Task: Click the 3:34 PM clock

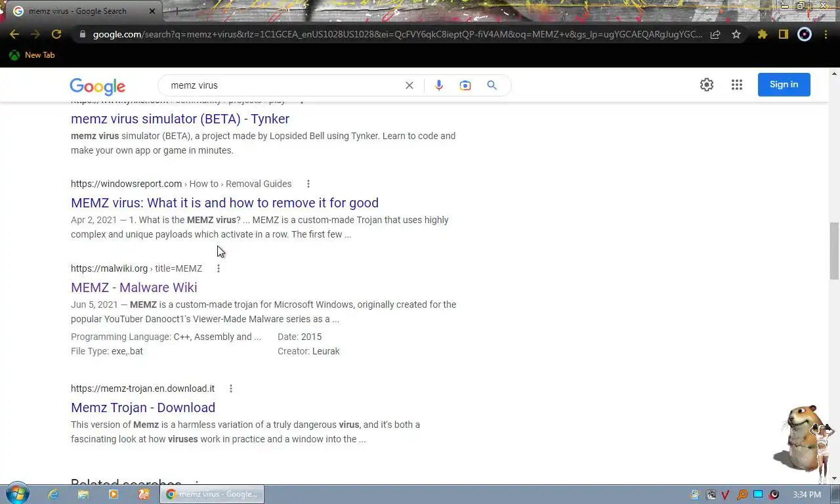Action: pos(807,494)
